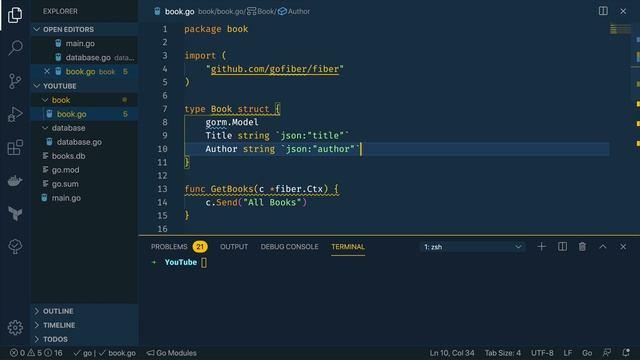Screen dimensions: 640x360
Task: Click the go version status item
Action: point(82,353)
